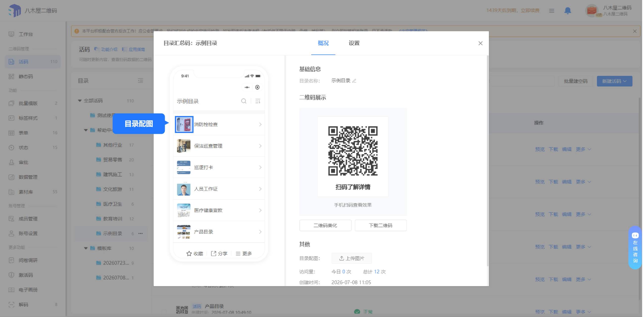Select the 教育培训 folder
The image size is (644, 317).
point(112,219)
